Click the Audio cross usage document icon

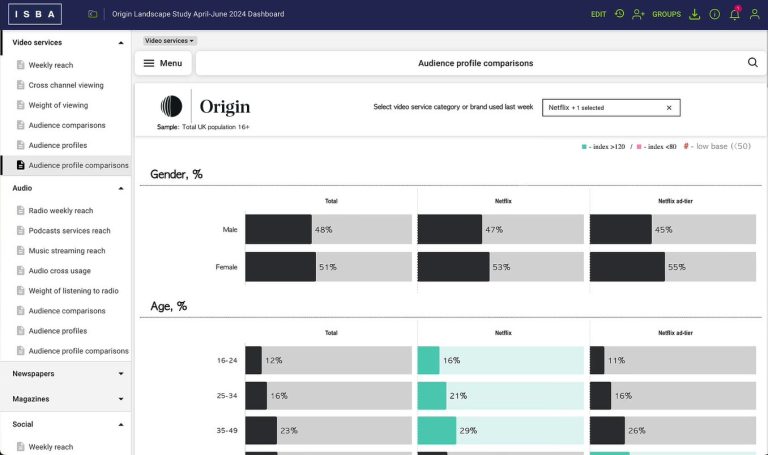(x=21, y=270)
